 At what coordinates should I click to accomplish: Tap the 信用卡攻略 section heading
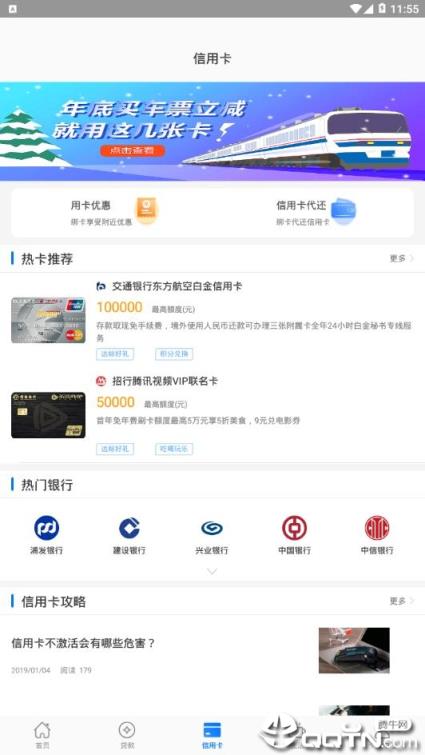click(x=53, y=601)
